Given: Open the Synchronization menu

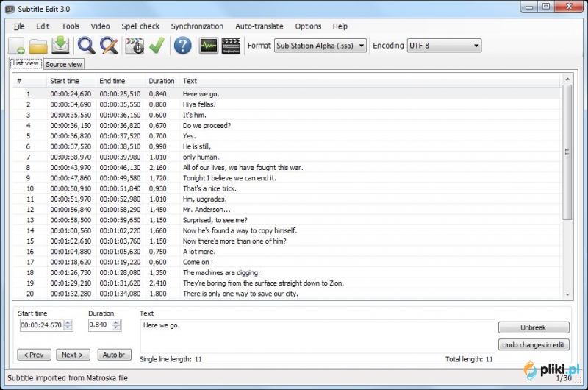Looking at the screenshot, I should pyautogui.click(x=197, y=26).
